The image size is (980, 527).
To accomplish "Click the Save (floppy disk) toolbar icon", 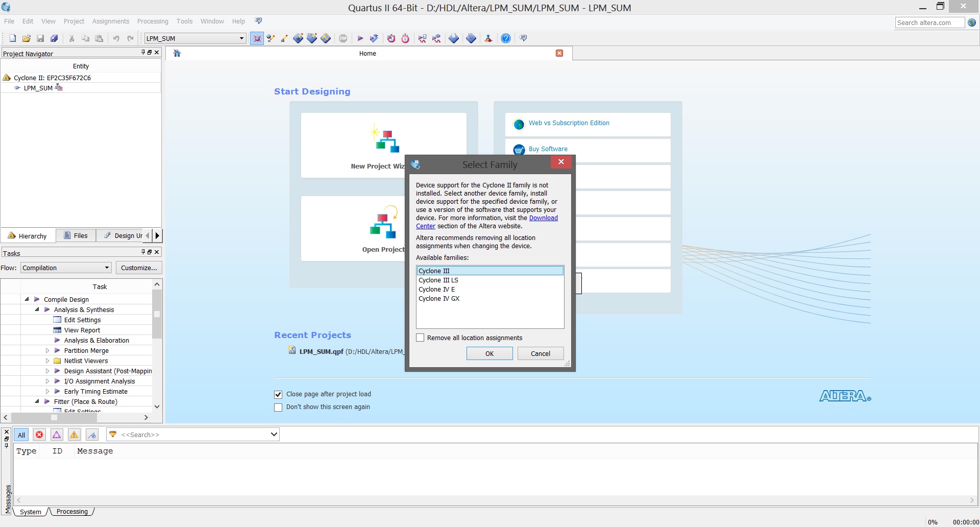I will (40, 38).
